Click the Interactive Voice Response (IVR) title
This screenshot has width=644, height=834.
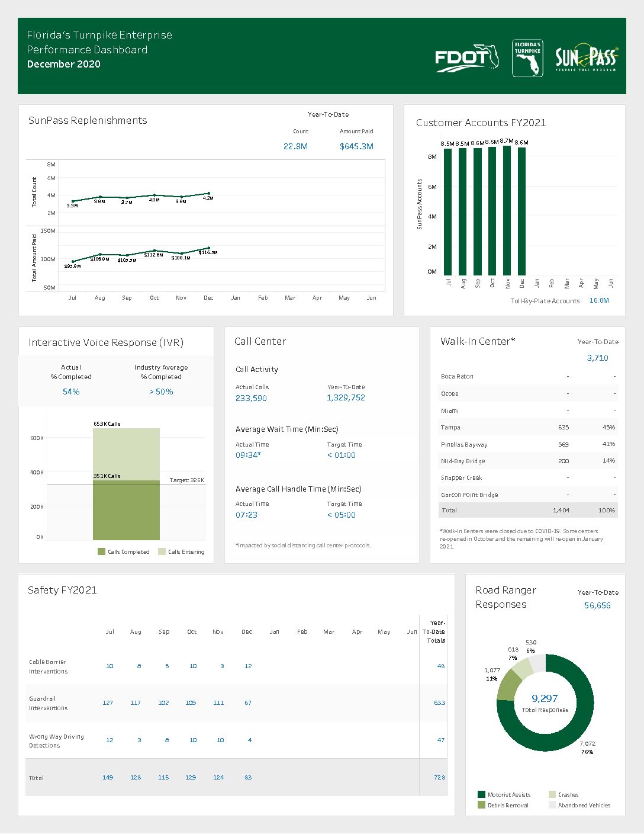tap(106, 342)
